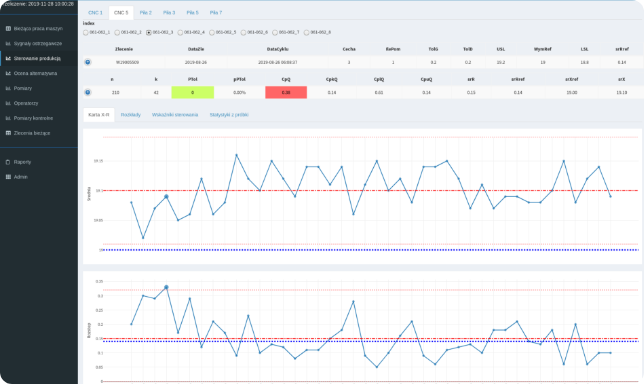Click the DataZle date cell
Image resolution: width=644 pixels, height=384 pixels.
[196, 62]
